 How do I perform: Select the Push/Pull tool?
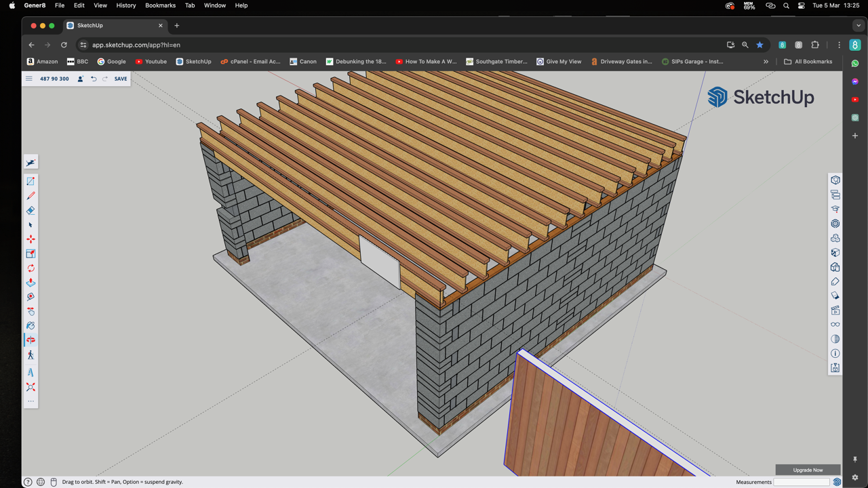coord(31,283)
